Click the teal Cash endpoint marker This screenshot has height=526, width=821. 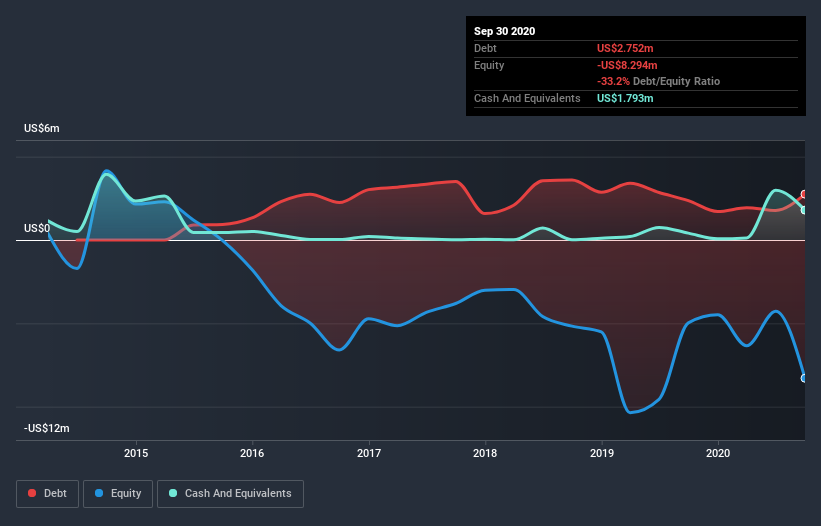pos(804,210)
